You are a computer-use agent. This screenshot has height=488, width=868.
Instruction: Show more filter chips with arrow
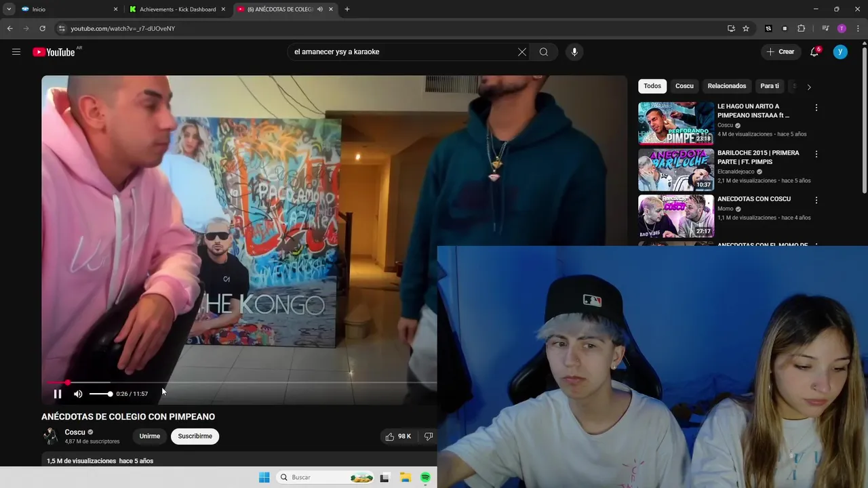coord(808,87)
